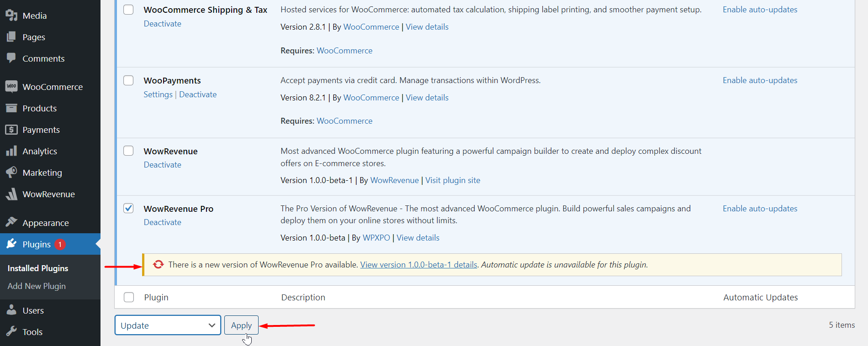The width and height of the screenshot is (868, 346).
Task: View version 1.0.0-beta-1 details link
Action: coord(419,265)
